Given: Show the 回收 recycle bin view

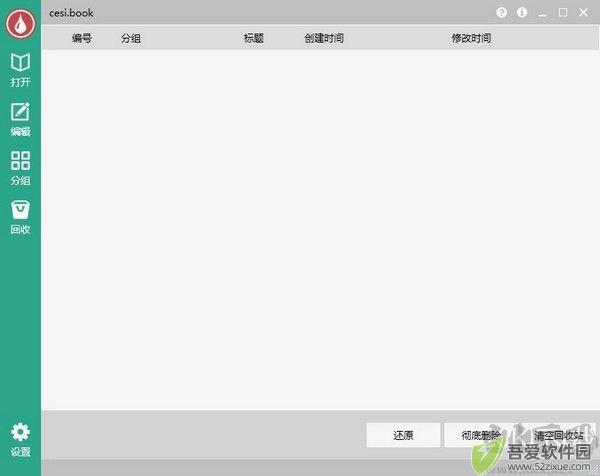Looking at the screenshot, I should (20, 217).
